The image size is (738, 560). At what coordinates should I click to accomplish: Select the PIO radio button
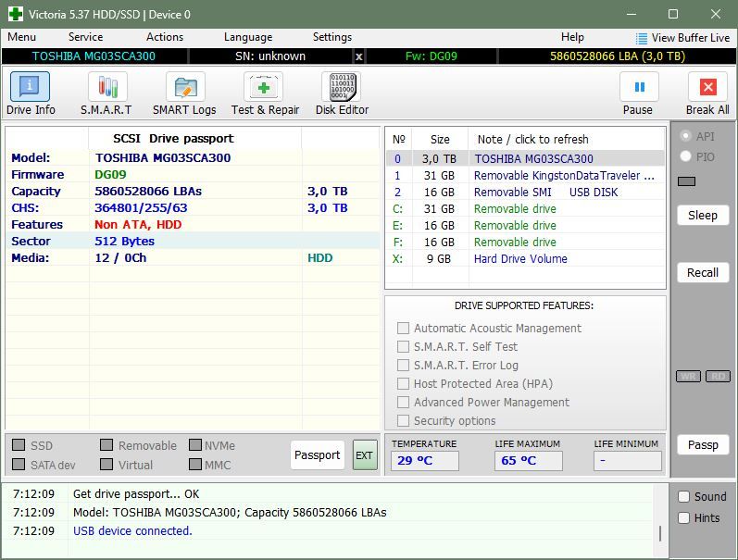click(x=686, y=156)
